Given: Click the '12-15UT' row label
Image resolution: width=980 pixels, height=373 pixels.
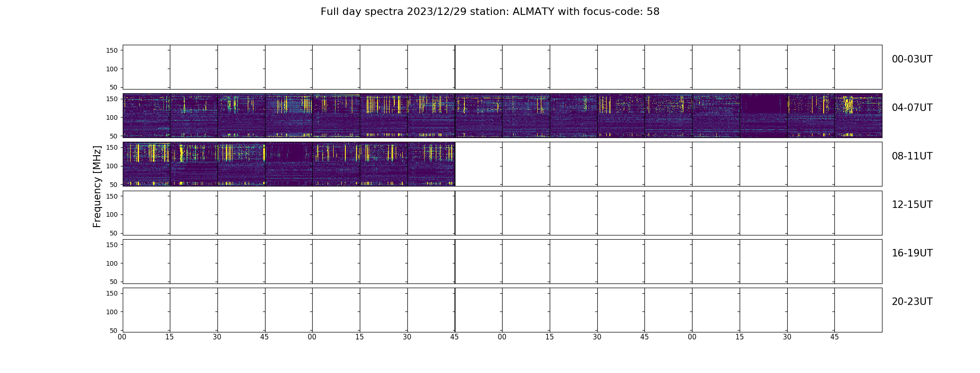Looking at the screenshot, I should (x=912, y=205).
